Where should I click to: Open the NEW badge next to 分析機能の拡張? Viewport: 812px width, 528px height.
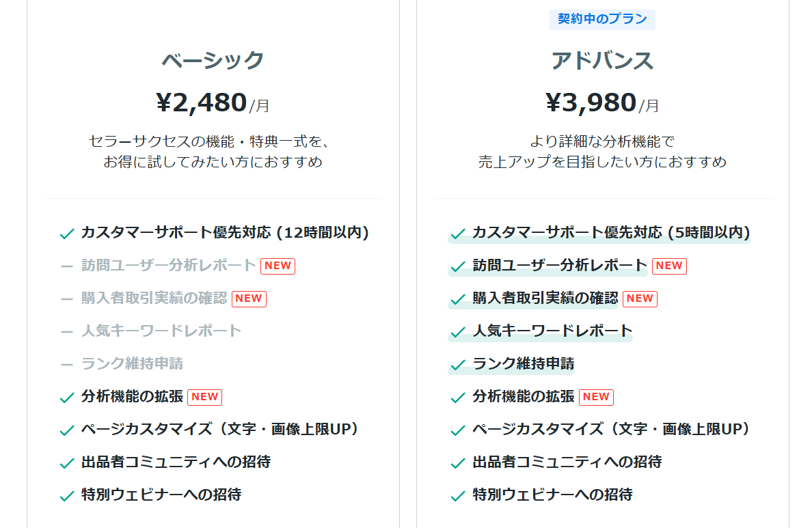(204, 396)
